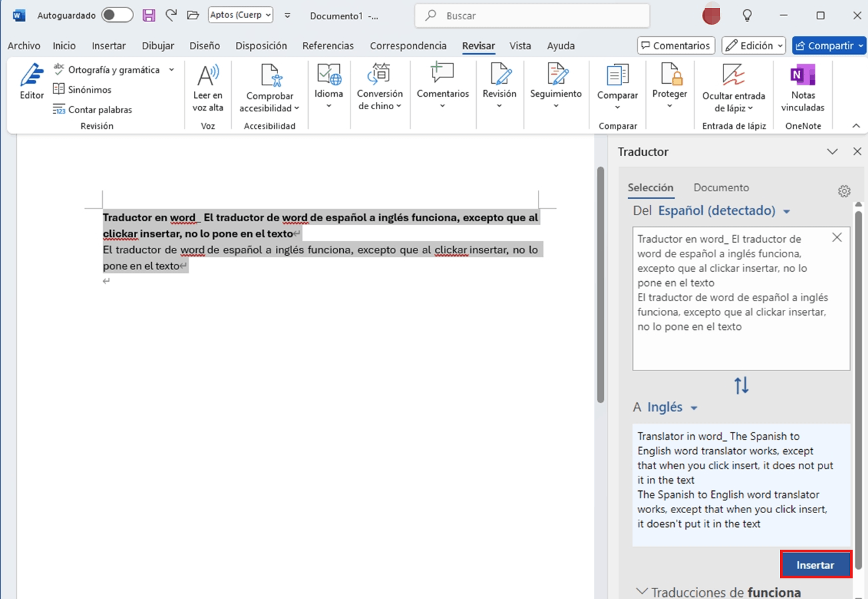
Task: Toggle the Autoguardado switch
Action: click(117, 15)
